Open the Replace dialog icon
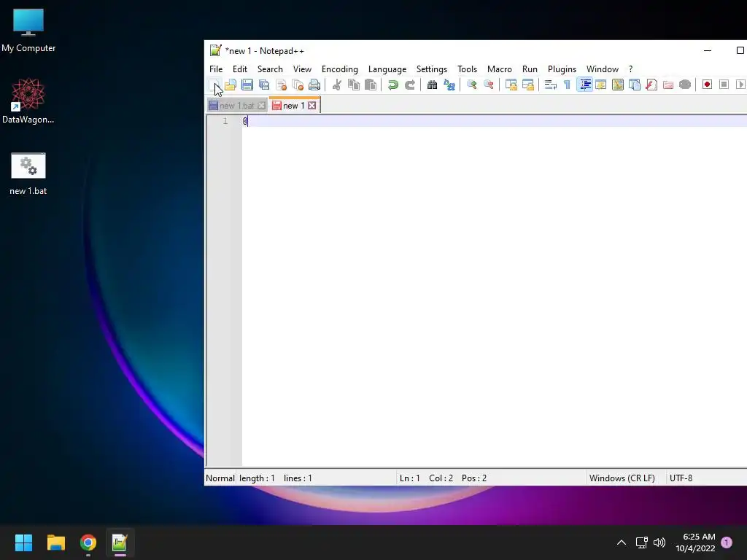The height and width of the screenshot is (560, 747). coord(449,85)
